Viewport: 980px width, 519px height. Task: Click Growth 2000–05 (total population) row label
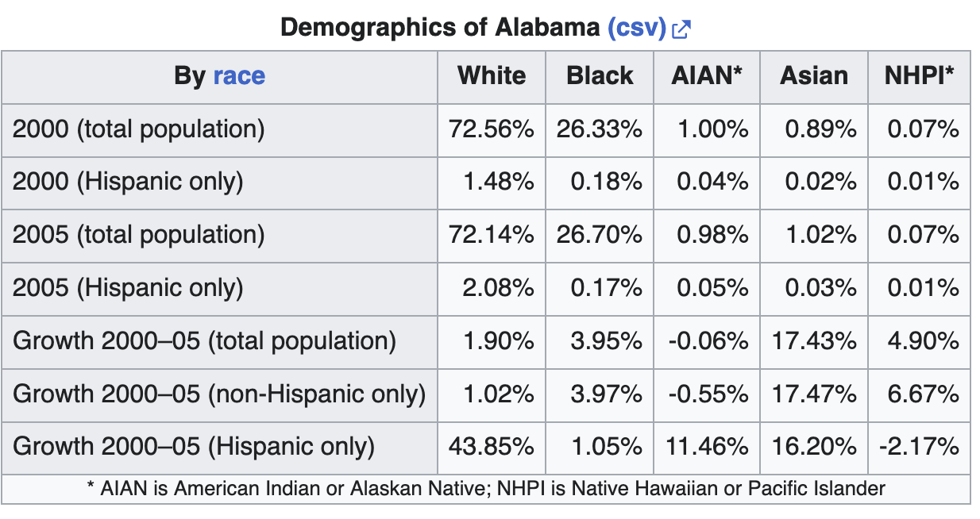204,341
